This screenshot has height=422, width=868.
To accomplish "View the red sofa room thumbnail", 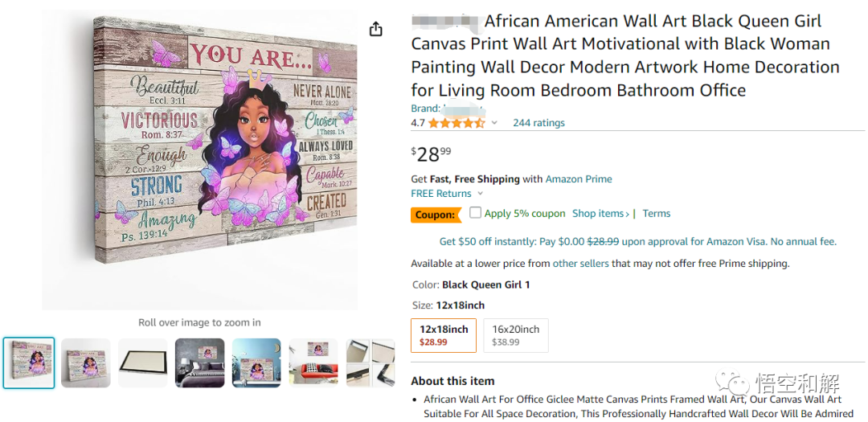I will [313, 363].
